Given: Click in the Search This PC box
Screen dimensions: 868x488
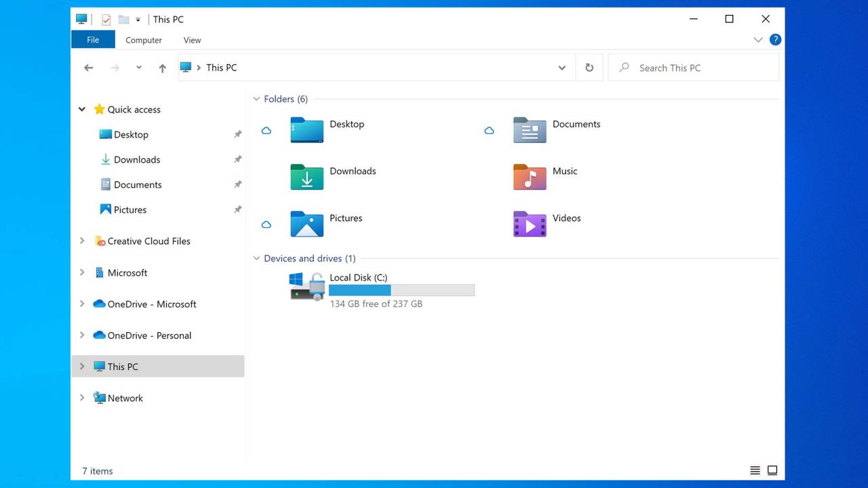Looking at the screenshot, I should [x=694, y=68].
